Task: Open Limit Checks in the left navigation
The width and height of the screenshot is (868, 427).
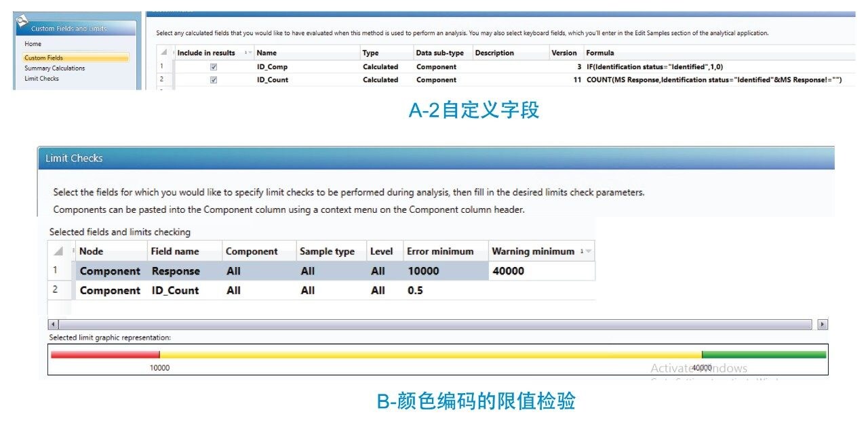Action: coord(41,79)
